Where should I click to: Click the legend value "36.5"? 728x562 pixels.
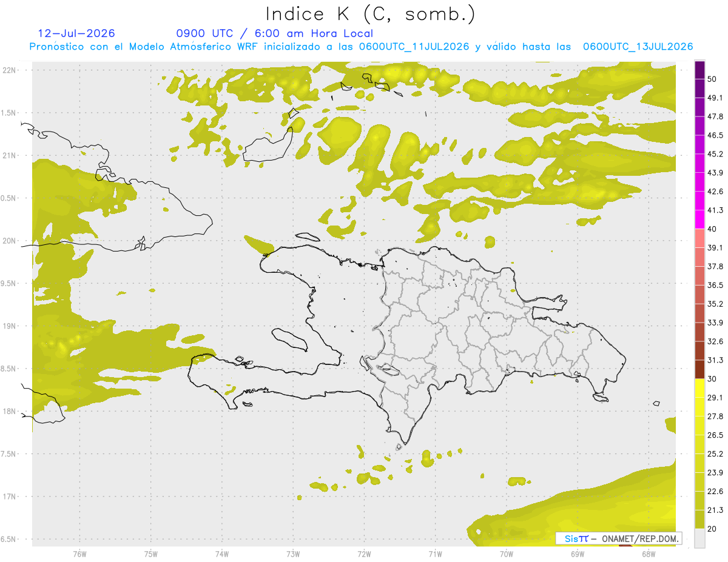click(x=715, y=285)
